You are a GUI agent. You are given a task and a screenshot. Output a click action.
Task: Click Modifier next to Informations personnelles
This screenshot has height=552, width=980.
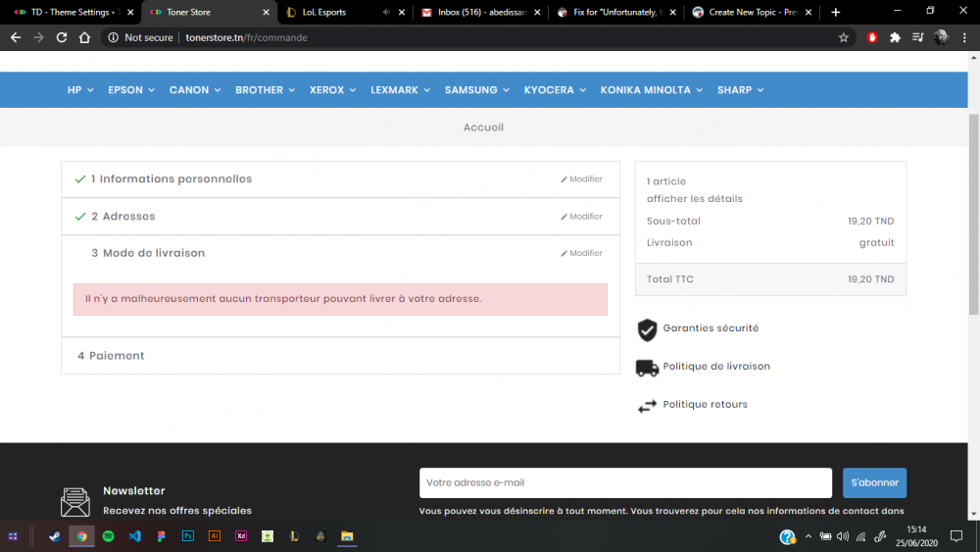pos(581,179)
